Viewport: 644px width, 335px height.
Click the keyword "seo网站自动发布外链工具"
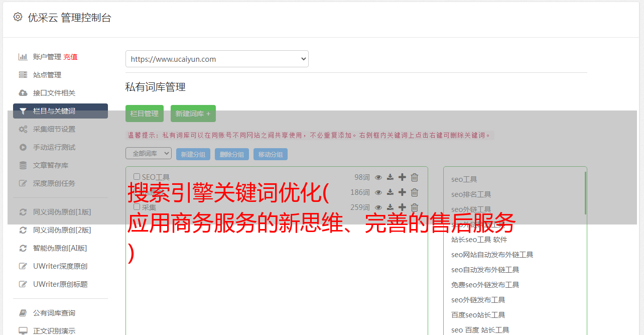point(492,255)
